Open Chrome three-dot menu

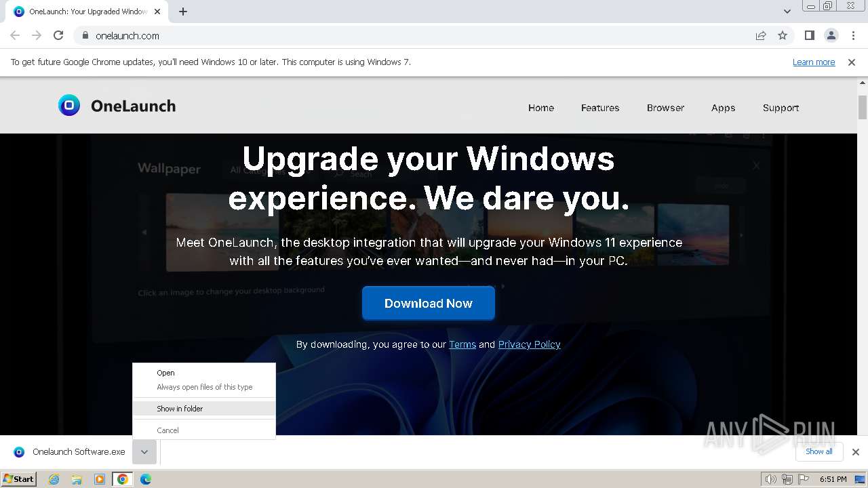[853, 35]
